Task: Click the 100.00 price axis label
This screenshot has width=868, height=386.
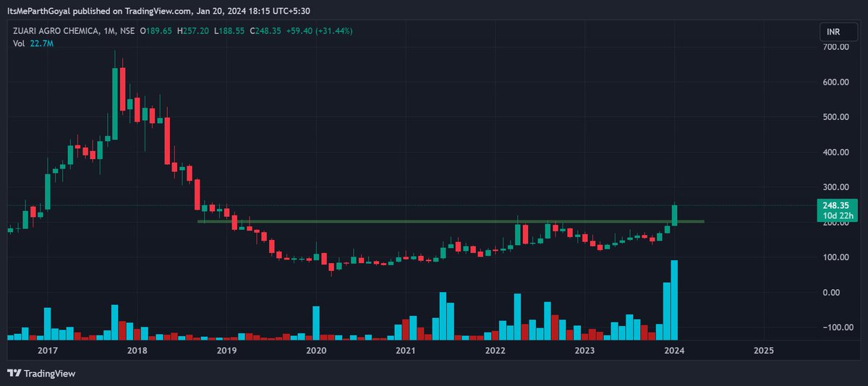Action: click(835, 257)
